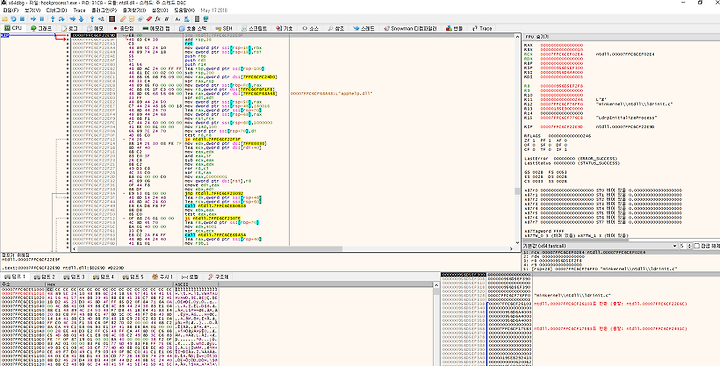Click the Run To User Code icon
The height and width of the screenshot is (366, 720).
[101, 19]
